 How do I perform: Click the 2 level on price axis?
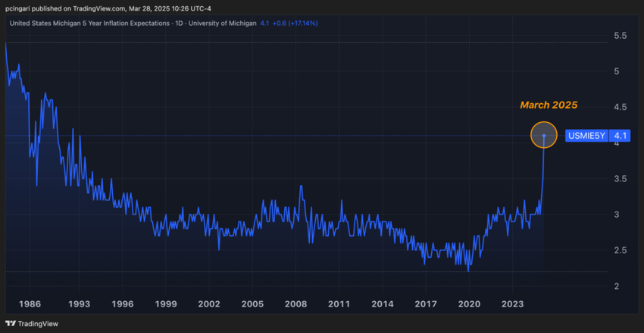(615, 286)
